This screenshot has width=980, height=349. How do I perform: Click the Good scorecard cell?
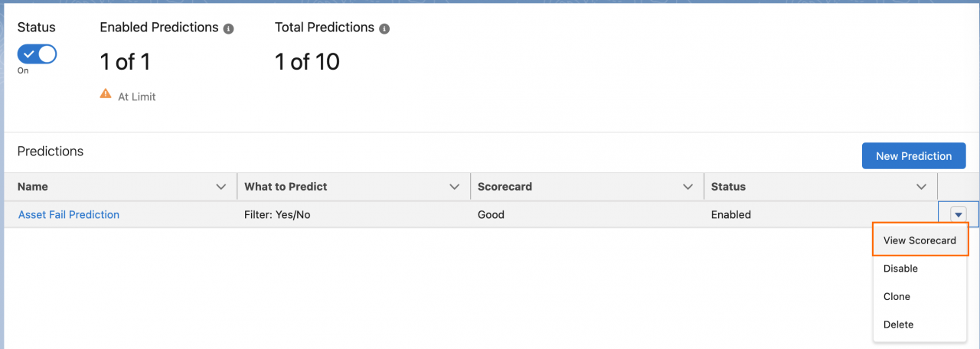(x=491, y=215)
